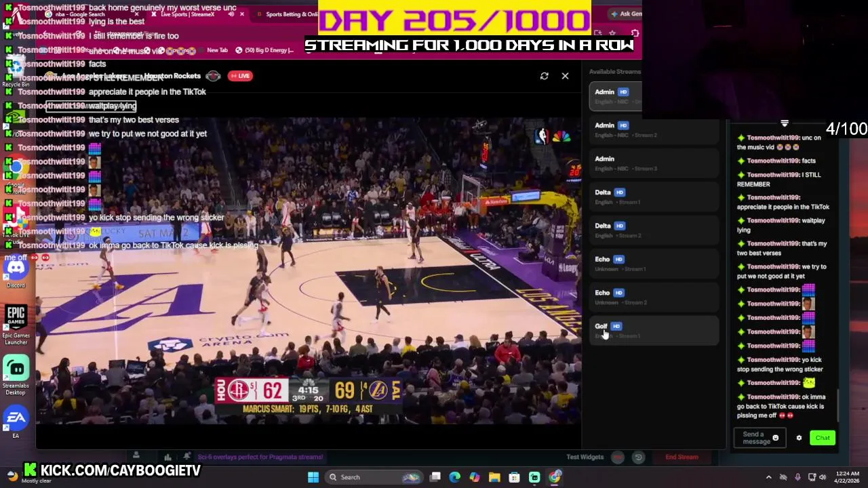868x488 pixels.
Task: Open Windows Start menu
Action: tap(313, 477)
